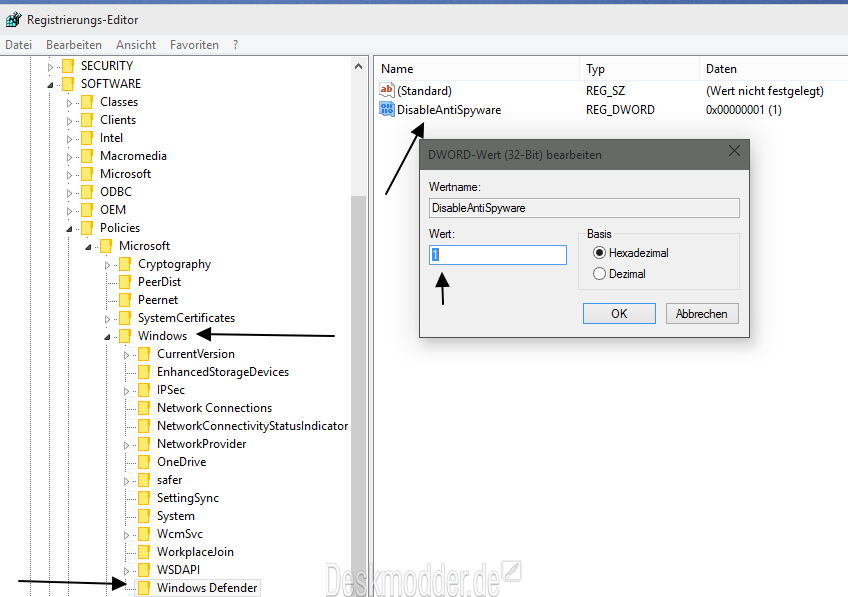Click the Network Connections folder icon
The height and width of the screenshot is (597, 848).
coord(144,408)
